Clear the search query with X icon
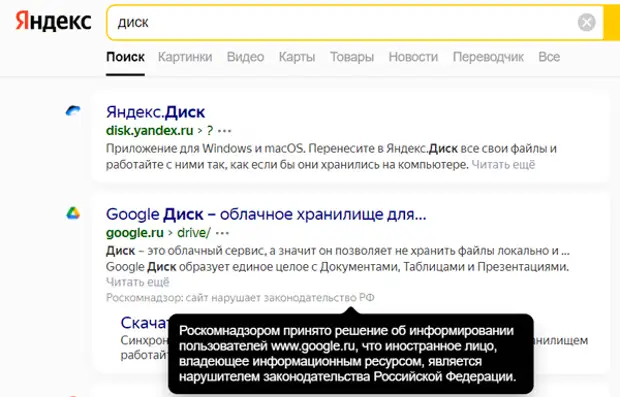 (x=586, y=22)
